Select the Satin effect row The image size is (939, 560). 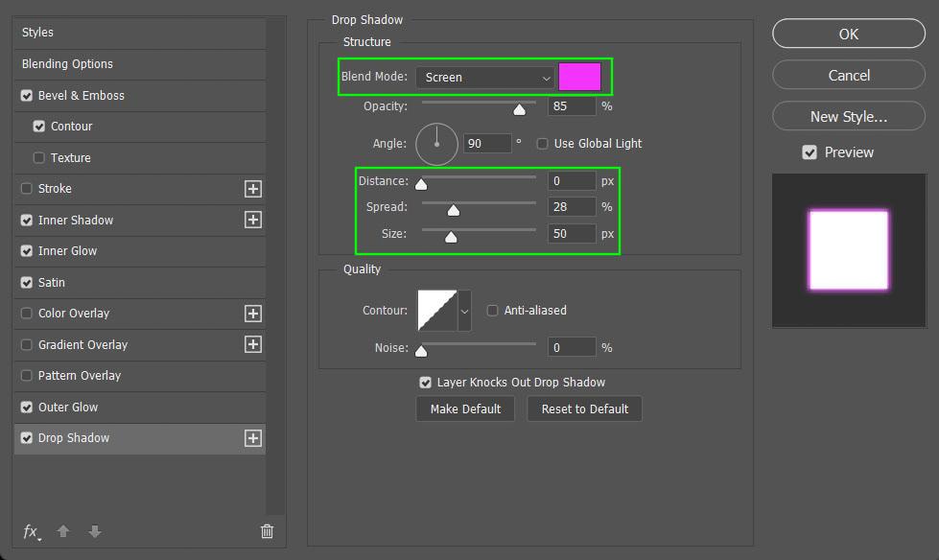pyautogui.click(x=140, y=282)
